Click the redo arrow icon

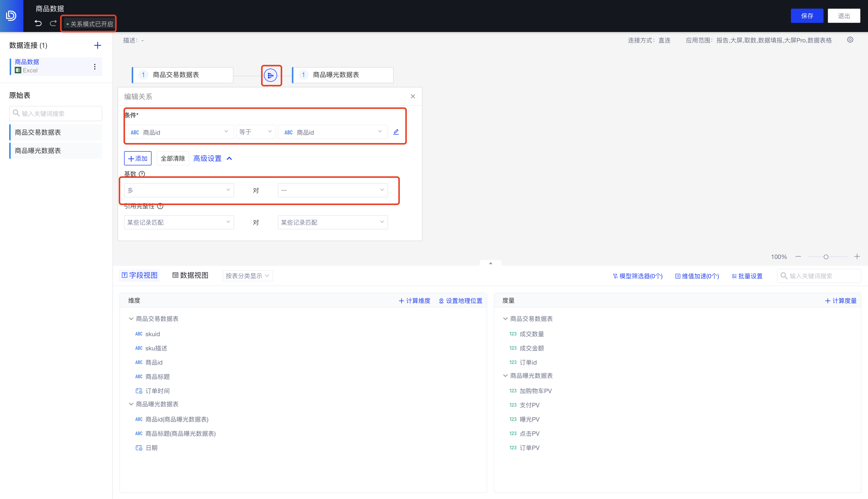[x=53, y=23]
